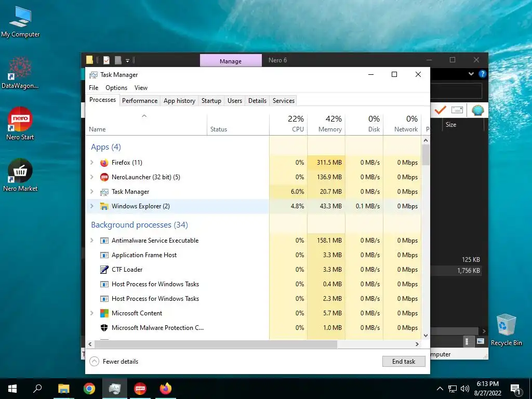Sort by the Disk column header
532x399 pixels.
[364, 124]
